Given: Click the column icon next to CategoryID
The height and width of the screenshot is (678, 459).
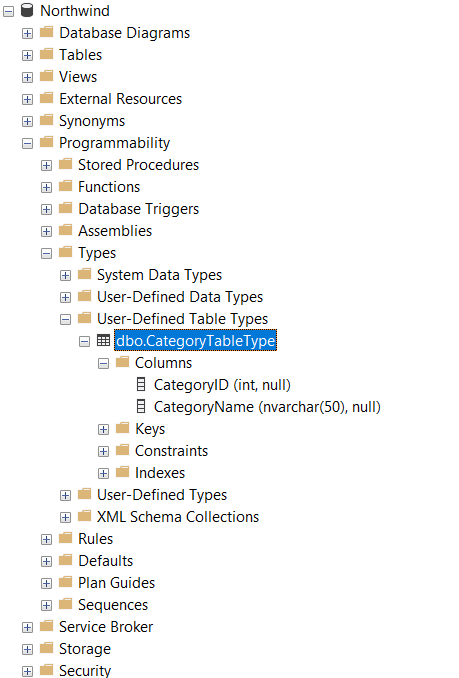Looking at the screenshot, I should pyautogui.click(x=141, y=384).
